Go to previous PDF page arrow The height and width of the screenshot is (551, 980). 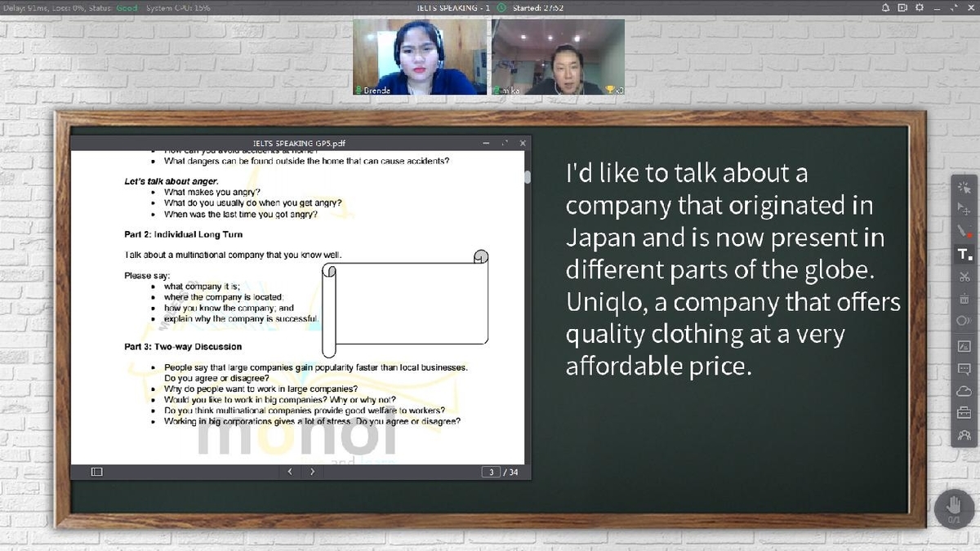290,472
